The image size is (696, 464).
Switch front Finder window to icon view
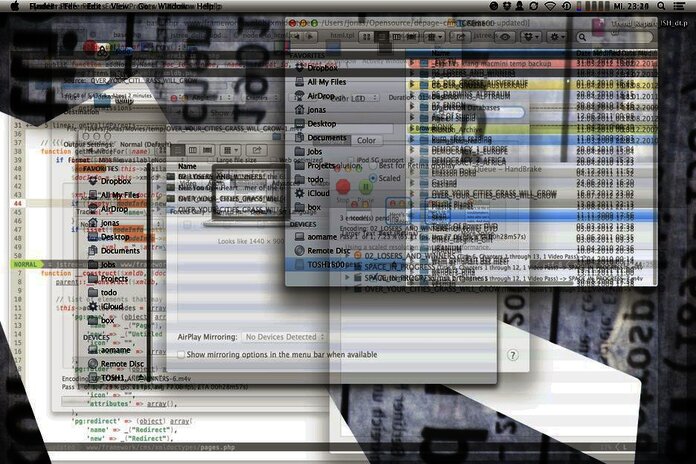pyautogui.click(x=367, y=37)
